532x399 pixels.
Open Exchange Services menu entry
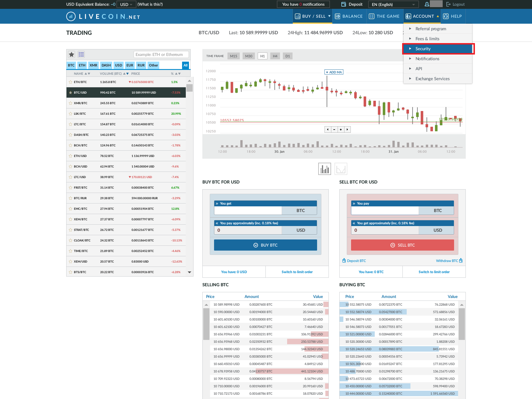(438, 79)
